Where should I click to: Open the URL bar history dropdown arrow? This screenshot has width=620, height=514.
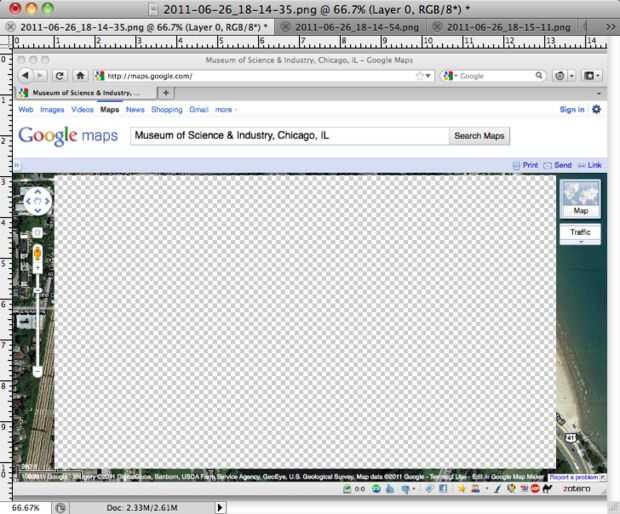428,76
